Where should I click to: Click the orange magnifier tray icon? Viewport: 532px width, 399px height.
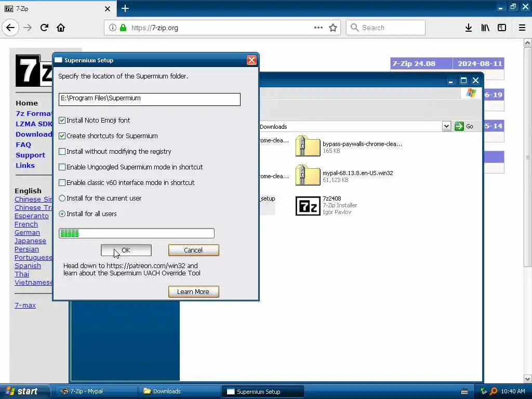tap(494, 391)
